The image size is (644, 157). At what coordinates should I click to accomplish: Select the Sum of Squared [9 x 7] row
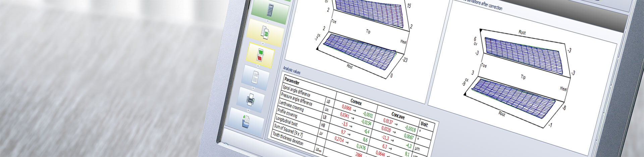coord(288,130)
